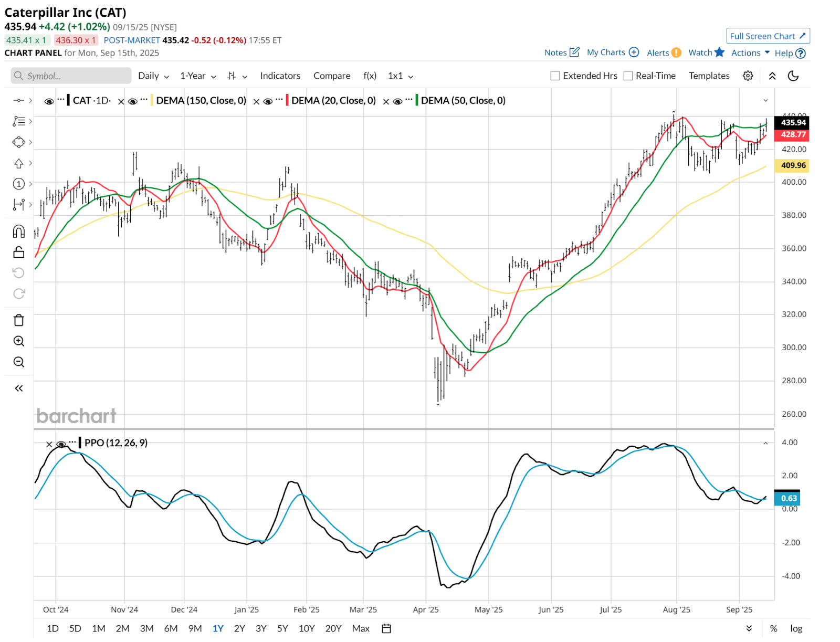Collapse the header with double up arrows
This screenshot has height=642, width=840.
pos(772,76)
